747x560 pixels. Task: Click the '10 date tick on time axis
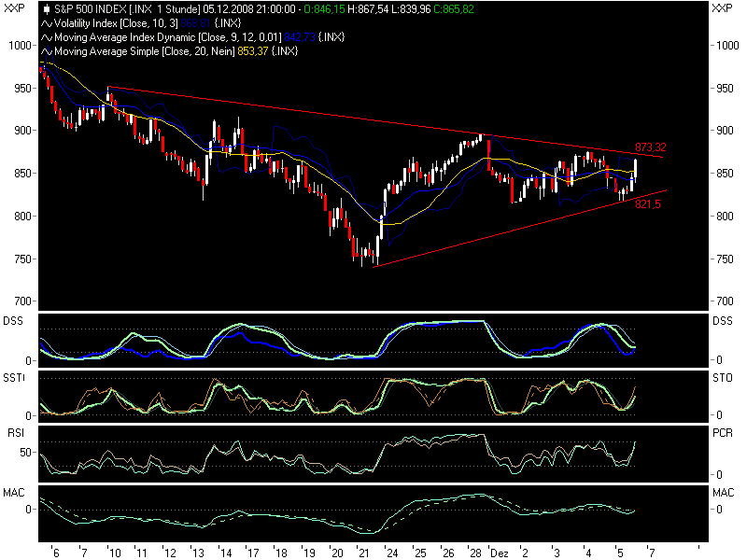coord(114,553)
